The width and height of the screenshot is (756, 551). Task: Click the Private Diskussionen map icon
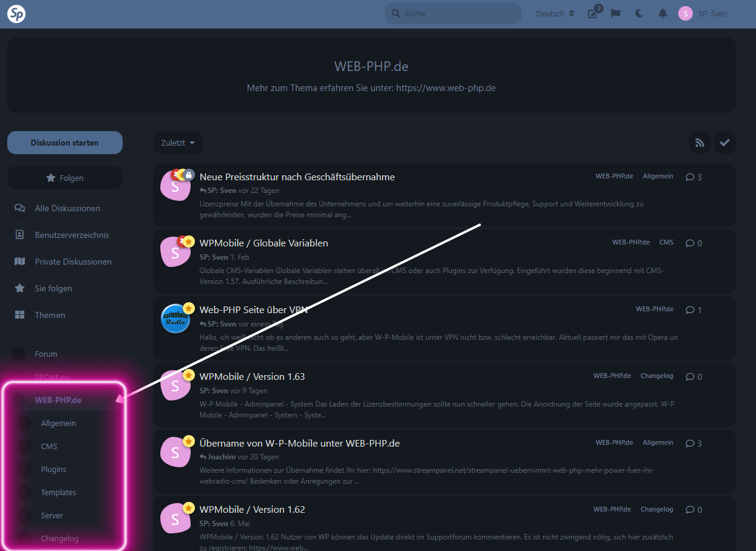point(20,262)
